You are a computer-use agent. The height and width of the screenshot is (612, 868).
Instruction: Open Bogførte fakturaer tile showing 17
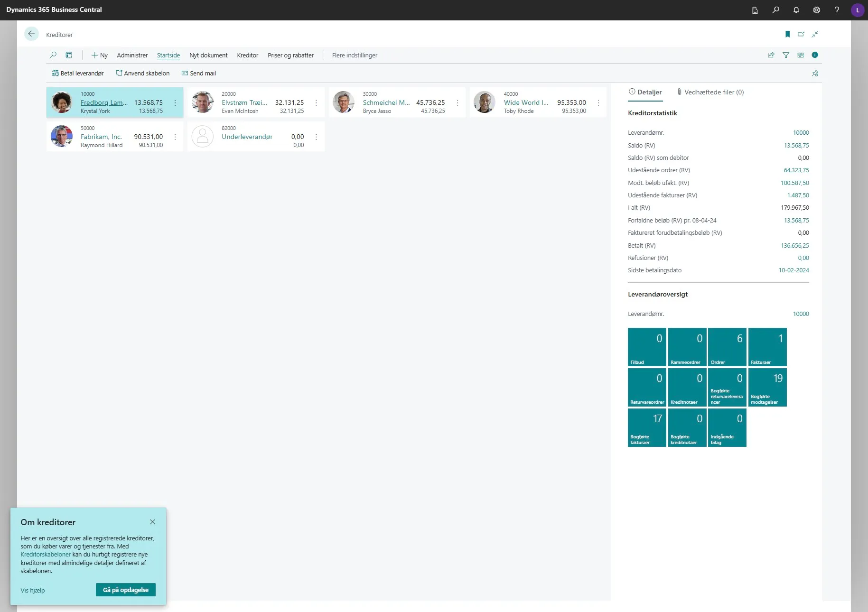(x=647, y=427)
